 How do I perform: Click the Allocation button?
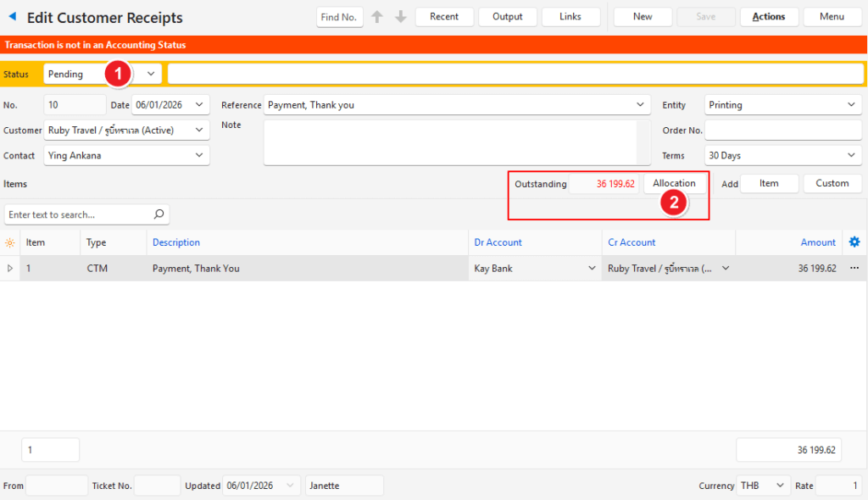(674, 184)
